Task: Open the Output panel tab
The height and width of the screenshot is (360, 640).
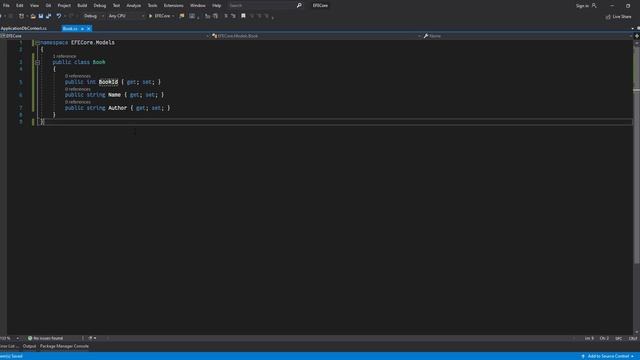Action: click(29, 346)
